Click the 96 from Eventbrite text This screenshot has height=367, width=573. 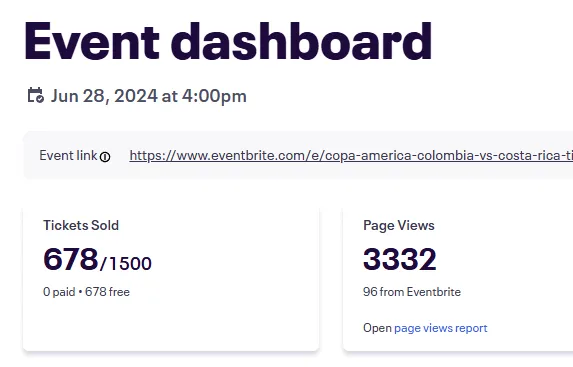point(412,292)
